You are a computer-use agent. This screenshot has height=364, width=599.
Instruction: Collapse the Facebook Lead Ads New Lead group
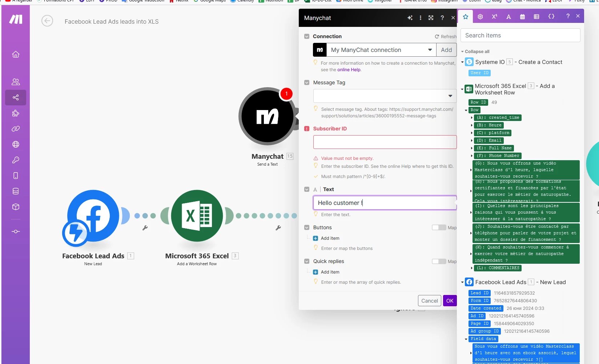(x=462, y=282)
